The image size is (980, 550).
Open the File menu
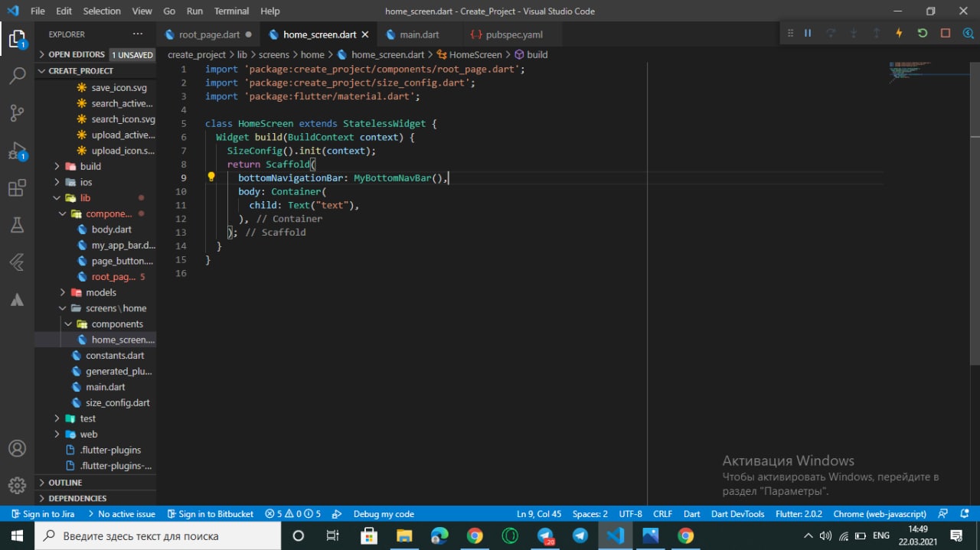pos(38,11)
